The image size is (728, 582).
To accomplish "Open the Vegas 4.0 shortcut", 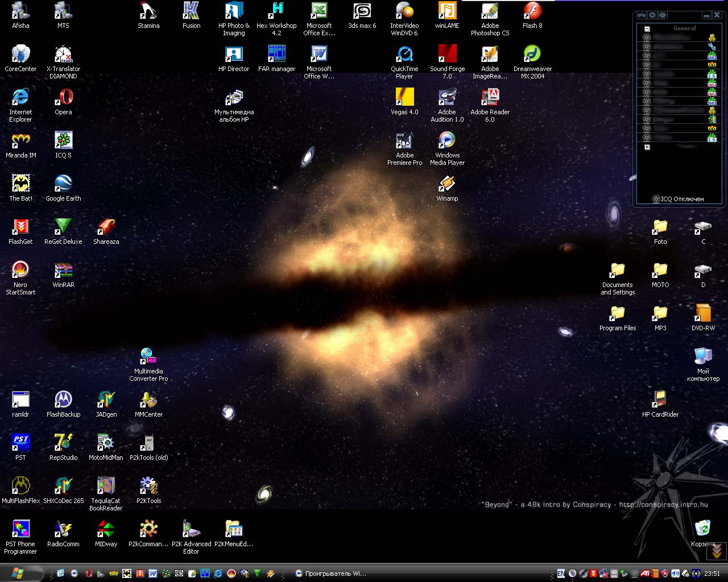I will point(404,102).
